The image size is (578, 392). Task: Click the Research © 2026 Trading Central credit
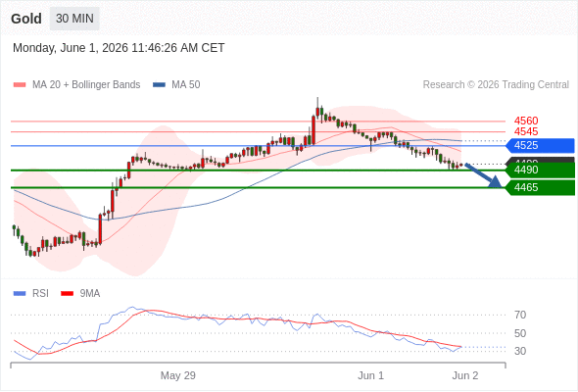click(x=496, y=85)
